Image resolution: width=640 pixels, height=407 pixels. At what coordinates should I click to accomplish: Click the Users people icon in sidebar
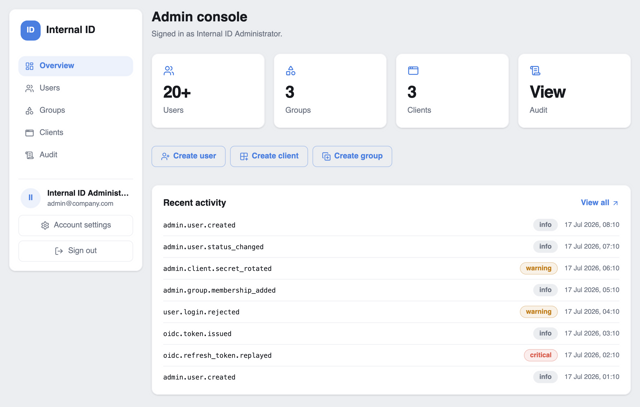(x=29, y=88)
